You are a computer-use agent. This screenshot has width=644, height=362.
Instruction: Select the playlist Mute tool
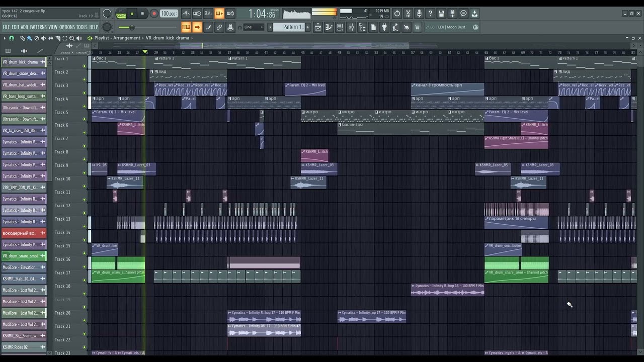point(43,38)
